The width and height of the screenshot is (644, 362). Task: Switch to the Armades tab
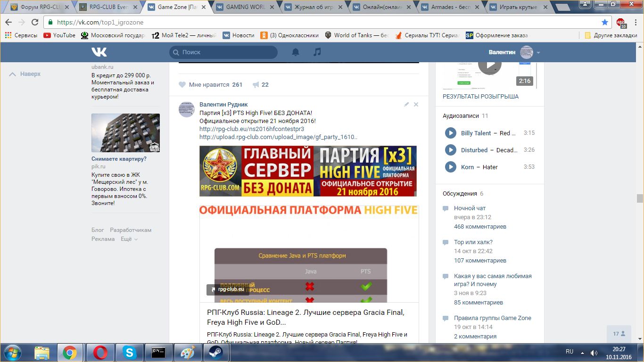[x=451, y=7]
